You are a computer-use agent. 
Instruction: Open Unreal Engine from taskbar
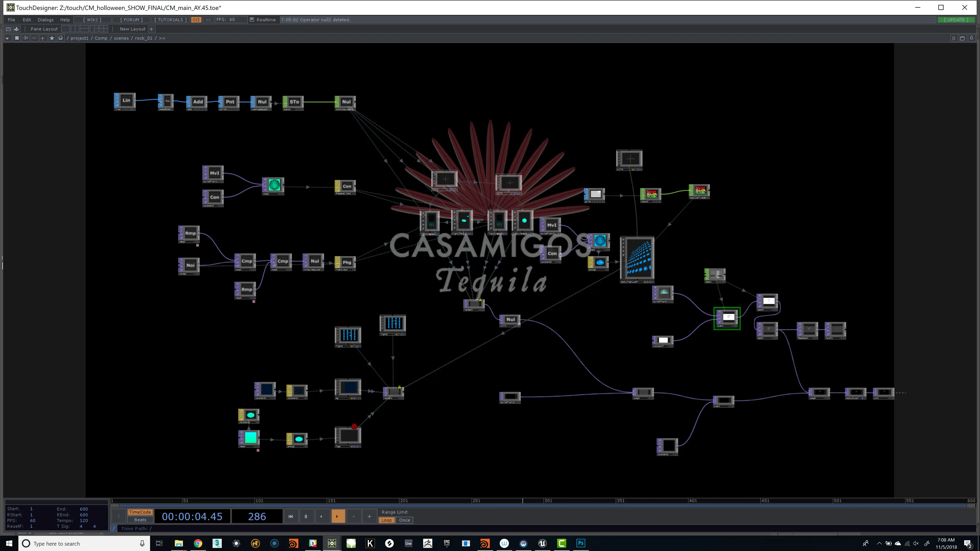tap(543, 543)
